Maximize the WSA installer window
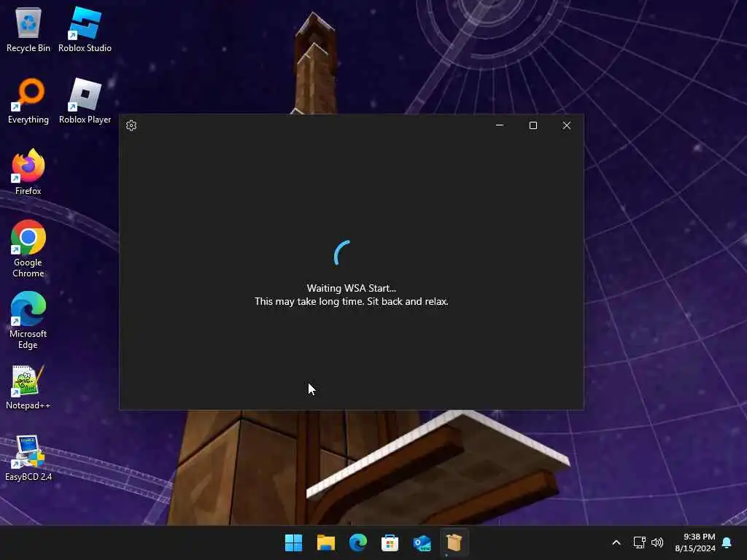Image resolution: width=747 pixels, height=560 pixels. (x=533, y=125)
